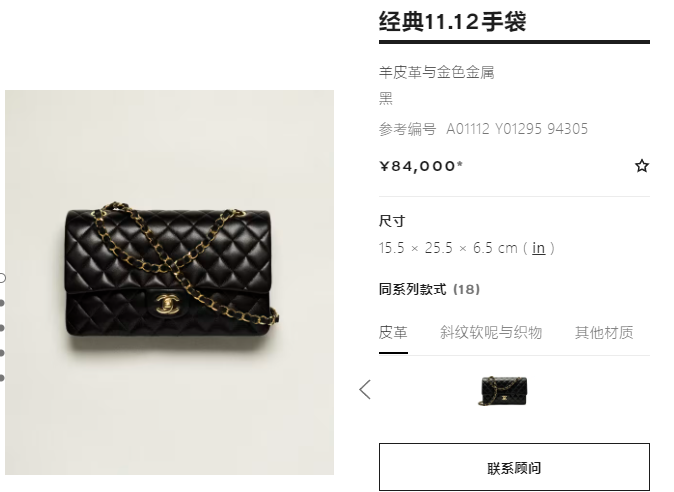Click the 羊皮革与金色金属 material description
The width and height of the screenshot is (674, 492).
[x=436, y=72]
